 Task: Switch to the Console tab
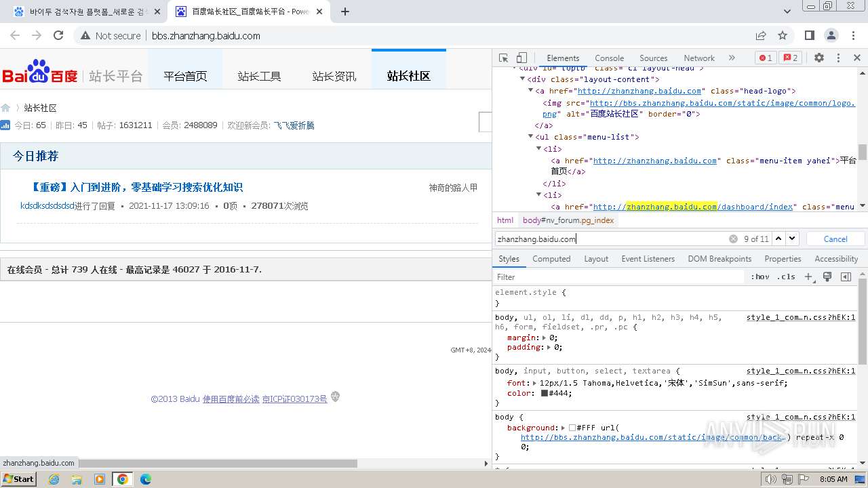609,58
